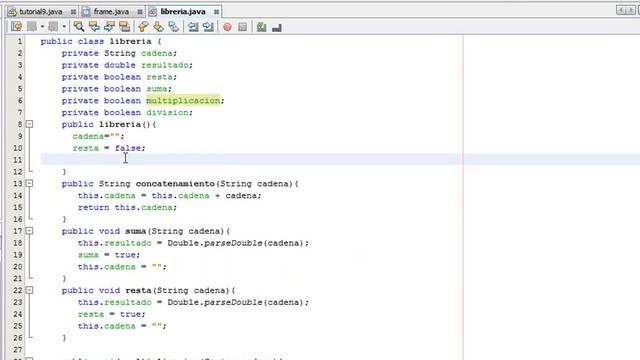Switch to the tutorial9.java tab
The height and width of the screenshot is (360, 640).
tap(41, 12)
